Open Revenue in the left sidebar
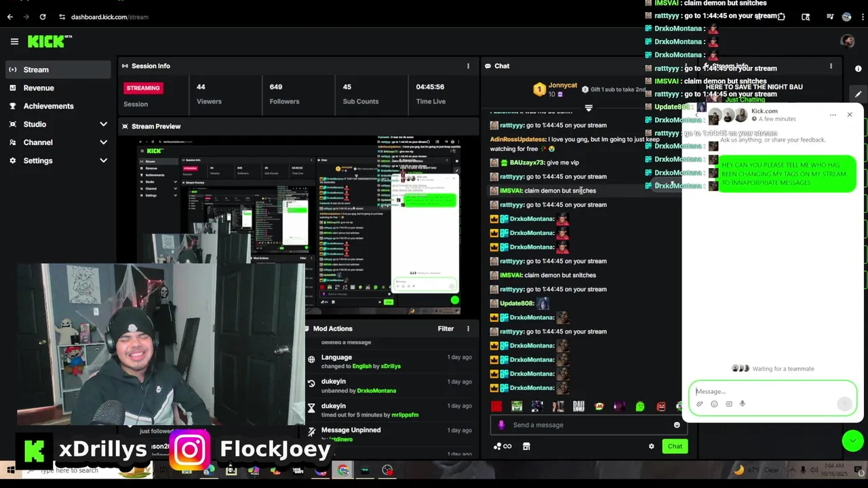The height and width of the screenshot is (488, 868). pos(57,87)
